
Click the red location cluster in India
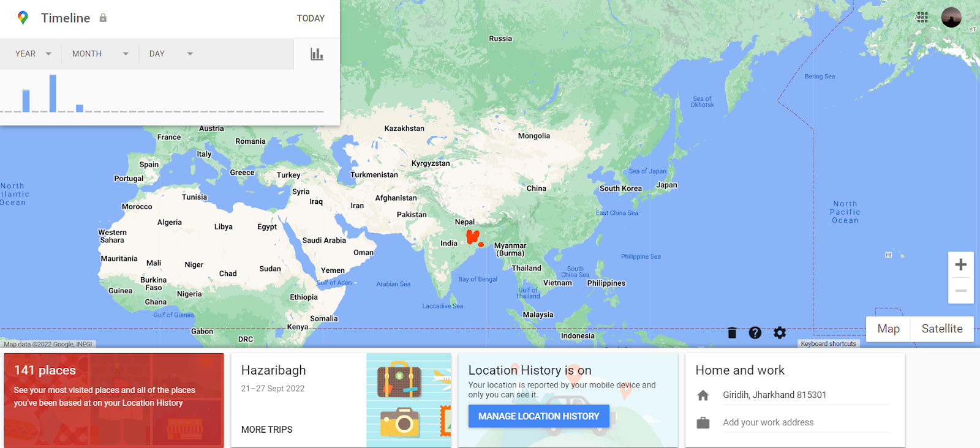(472, 236)
